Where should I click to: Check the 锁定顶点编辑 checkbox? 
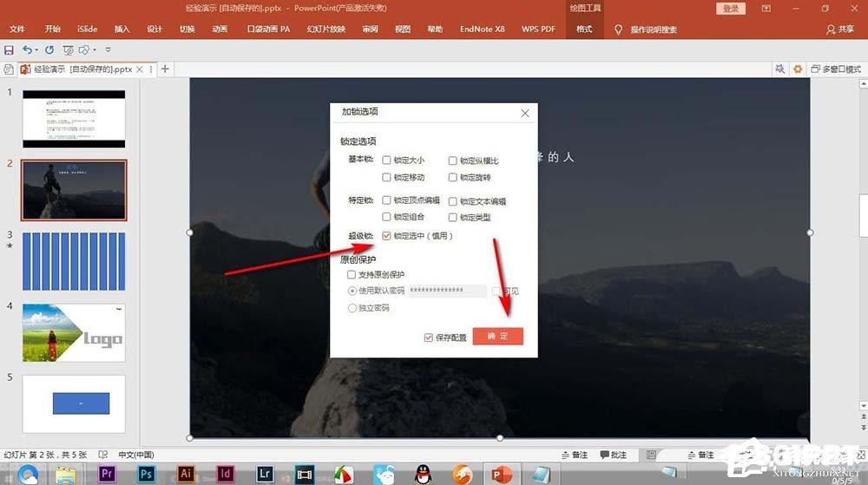[x=386, y=200]
